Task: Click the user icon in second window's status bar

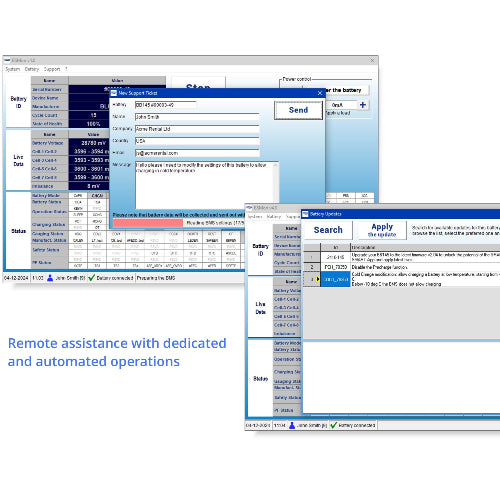Action: (292, 425)
